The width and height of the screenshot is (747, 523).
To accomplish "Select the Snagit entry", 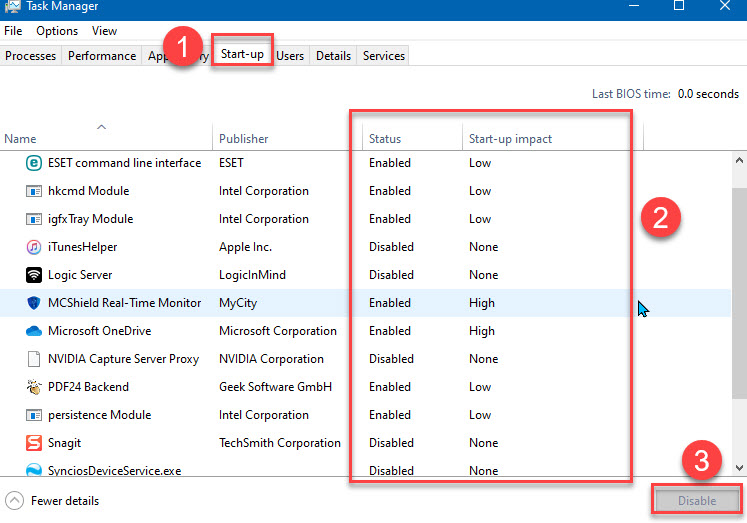I will click(365, 443).
